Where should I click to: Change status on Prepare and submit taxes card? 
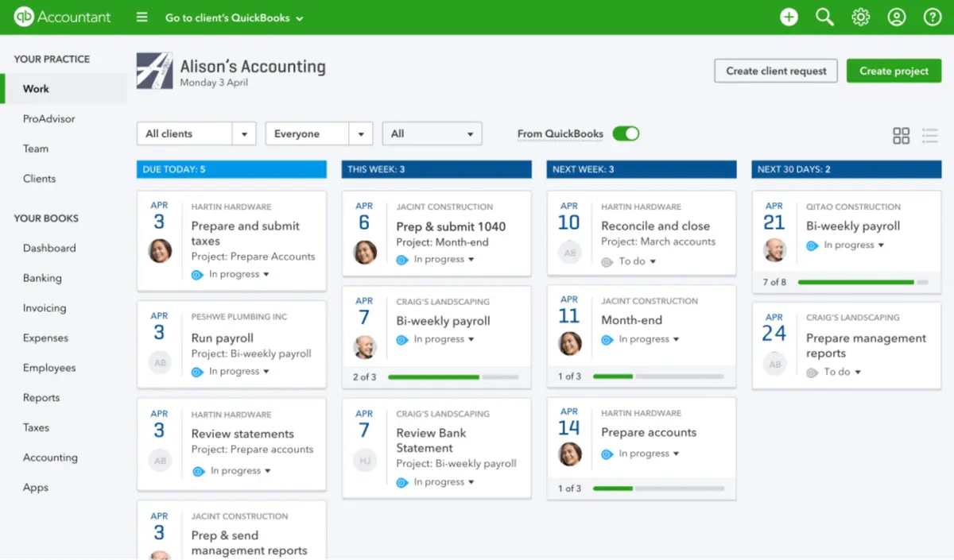(238, 274)
